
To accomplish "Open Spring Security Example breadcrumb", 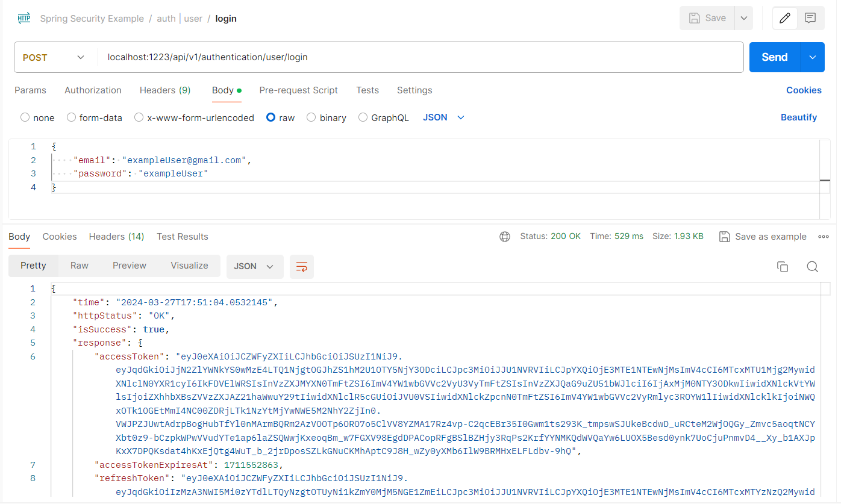I will 92,19.
